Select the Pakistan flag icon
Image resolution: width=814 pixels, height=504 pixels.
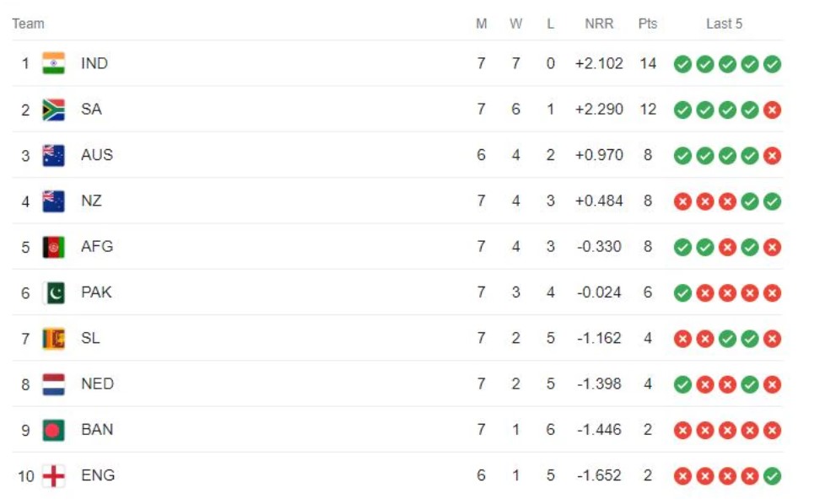tap(53, 292)
